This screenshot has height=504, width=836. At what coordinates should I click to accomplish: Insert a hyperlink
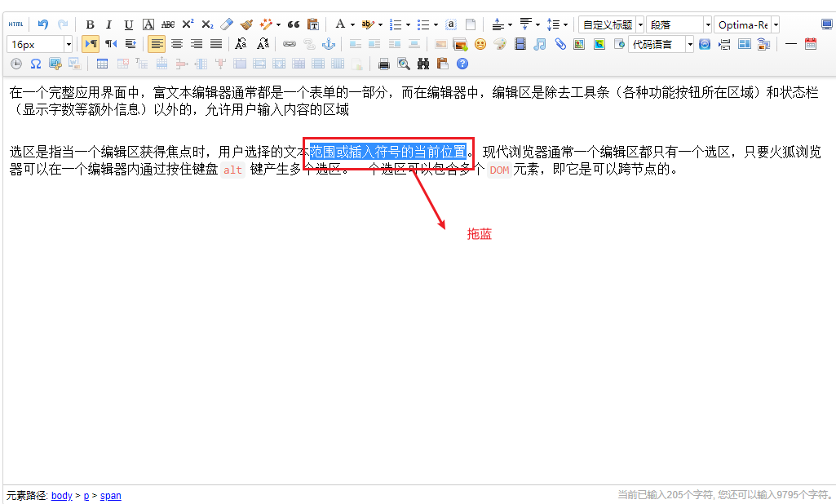[289, 44]
